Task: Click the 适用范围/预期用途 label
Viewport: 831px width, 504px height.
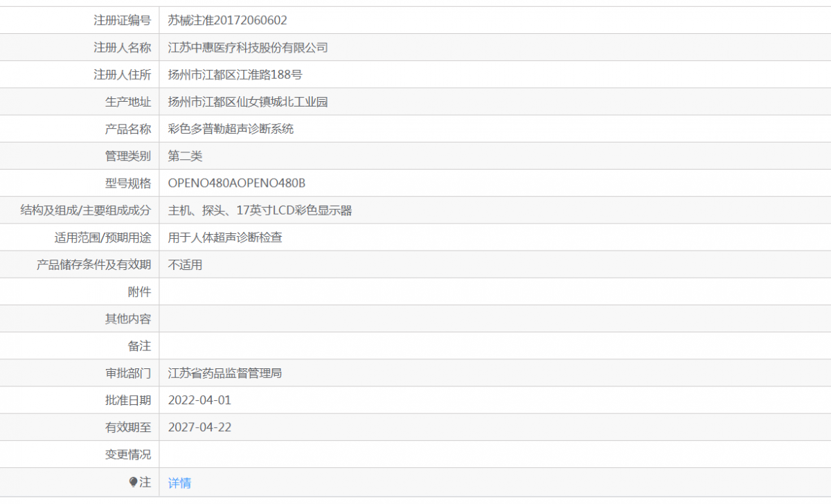Action: click(102, 237)
